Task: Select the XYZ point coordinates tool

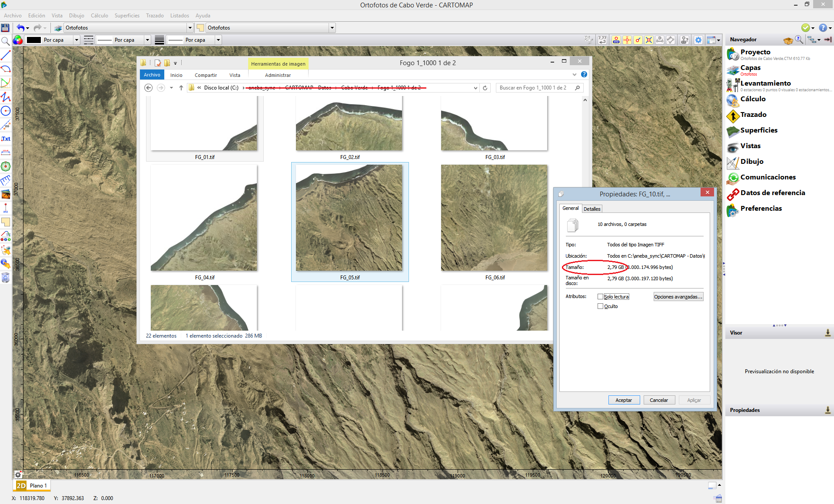Action: point(6,208)
